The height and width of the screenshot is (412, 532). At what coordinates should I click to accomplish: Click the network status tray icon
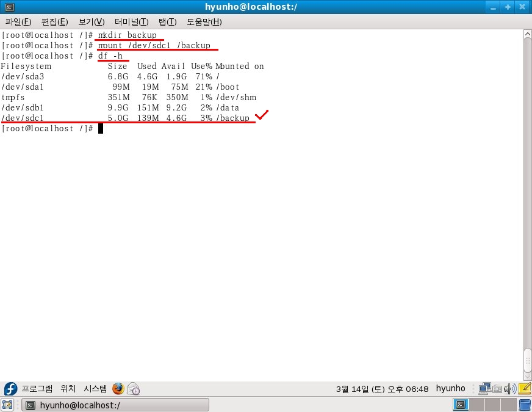tap(485, 389)
